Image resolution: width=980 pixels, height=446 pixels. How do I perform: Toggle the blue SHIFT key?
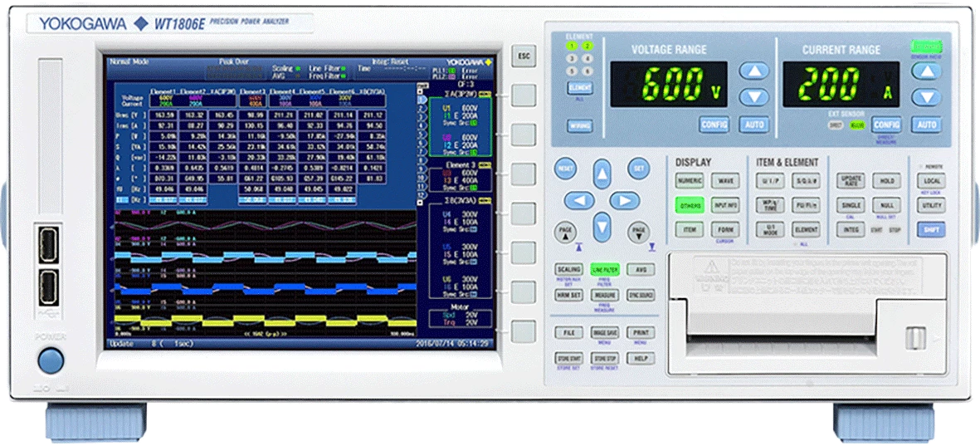[932, 229]
